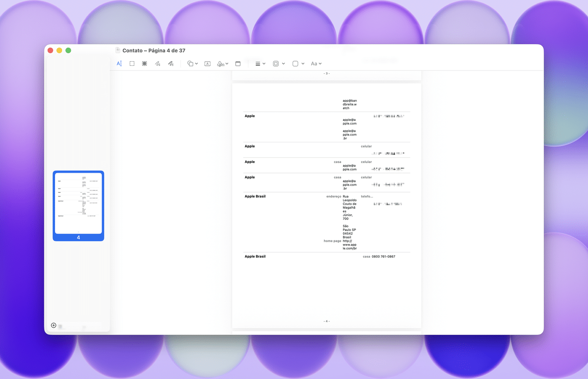
Task: Click the green full screen window button
Action: coord(68,50)
